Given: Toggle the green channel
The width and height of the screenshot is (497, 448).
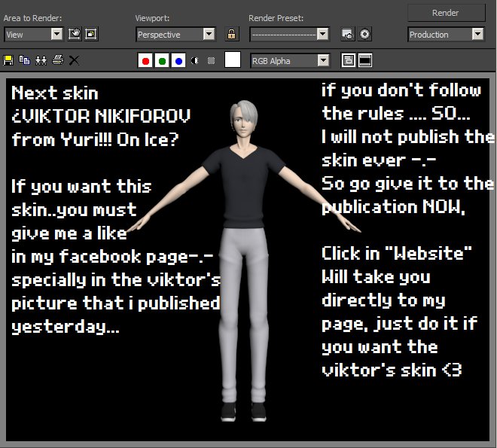Looking at the screenshot, I should click(162, 60).
